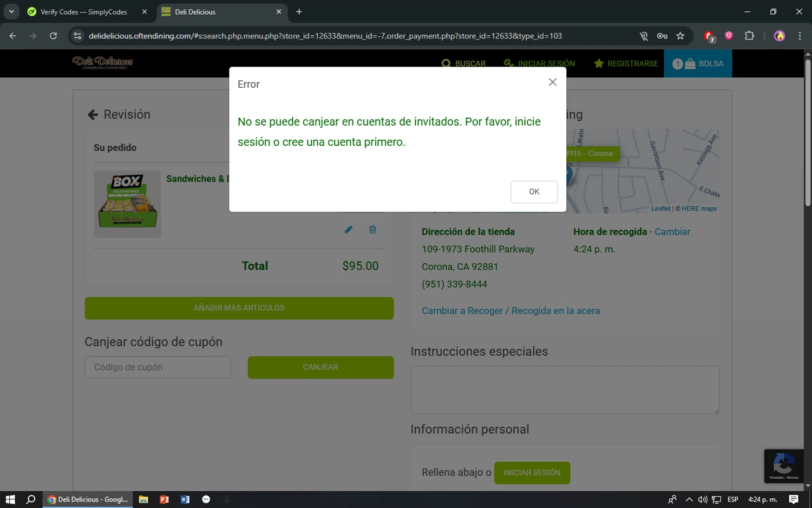Image resolution: width=812 pixels, height=508 pixels.
Task: Open REGISTRARSE from the header
Action: click(x=626, y=63)
